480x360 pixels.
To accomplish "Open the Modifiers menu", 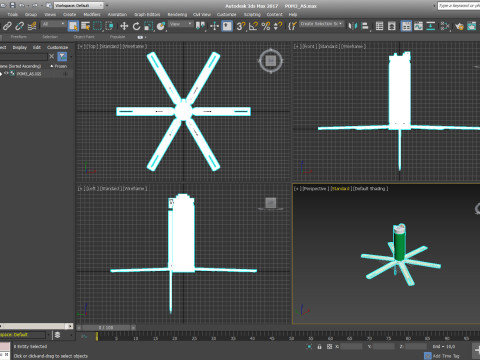I will coord(92,15).
